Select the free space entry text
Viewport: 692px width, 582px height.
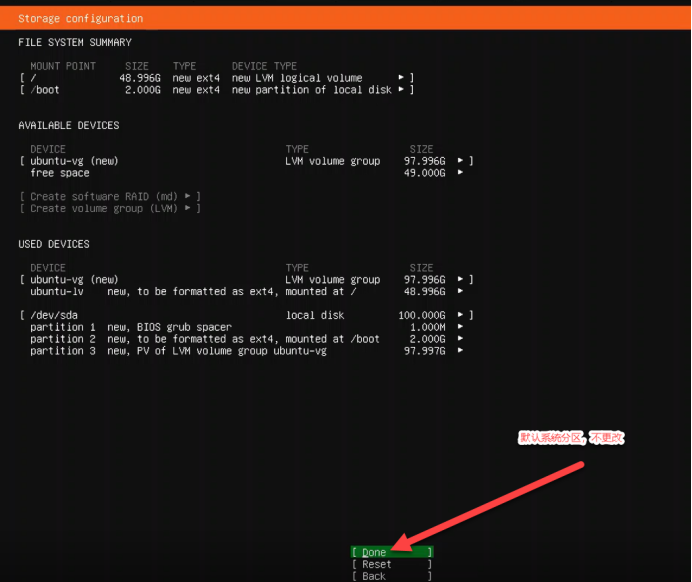pos(60,173)
